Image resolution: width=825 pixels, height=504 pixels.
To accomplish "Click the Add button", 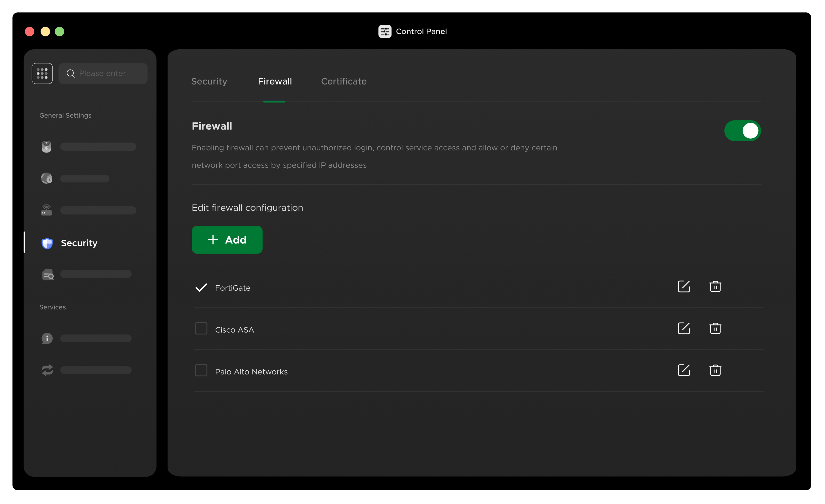I will click(227, 240).
